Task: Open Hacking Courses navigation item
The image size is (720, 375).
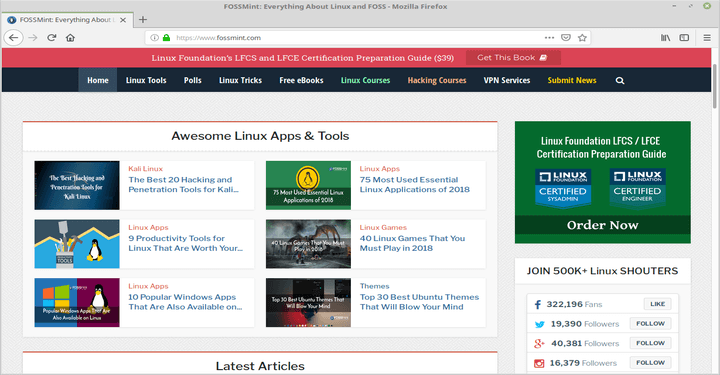Action: 437,80
